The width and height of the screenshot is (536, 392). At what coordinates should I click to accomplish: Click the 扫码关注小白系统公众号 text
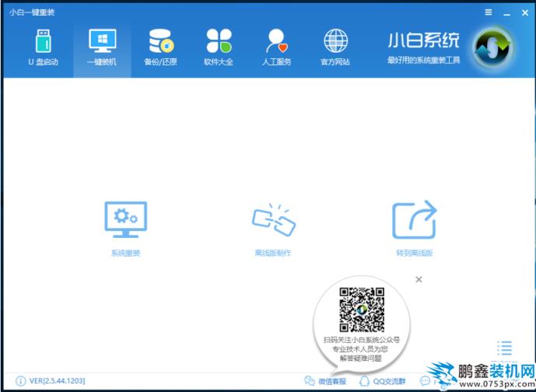click(362, 340)
